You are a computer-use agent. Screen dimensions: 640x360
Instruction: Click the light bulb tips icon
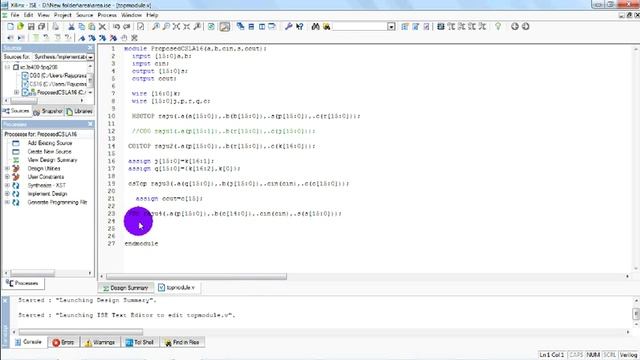[498, 27]
